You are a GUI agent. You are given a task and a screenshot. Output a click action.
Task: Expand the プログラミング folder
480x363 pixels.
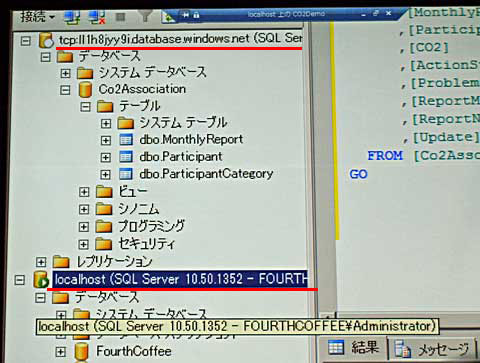[x=84, y=227]
